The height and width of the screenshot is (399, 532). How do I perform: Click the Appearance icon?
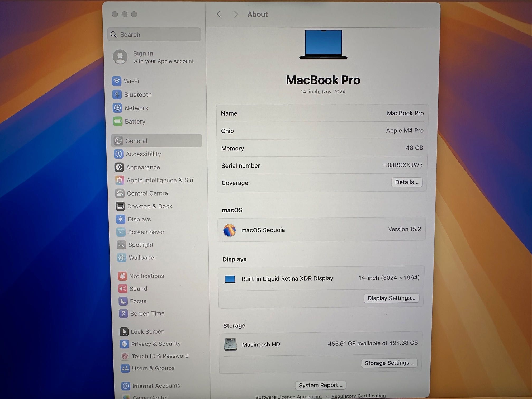119,167
